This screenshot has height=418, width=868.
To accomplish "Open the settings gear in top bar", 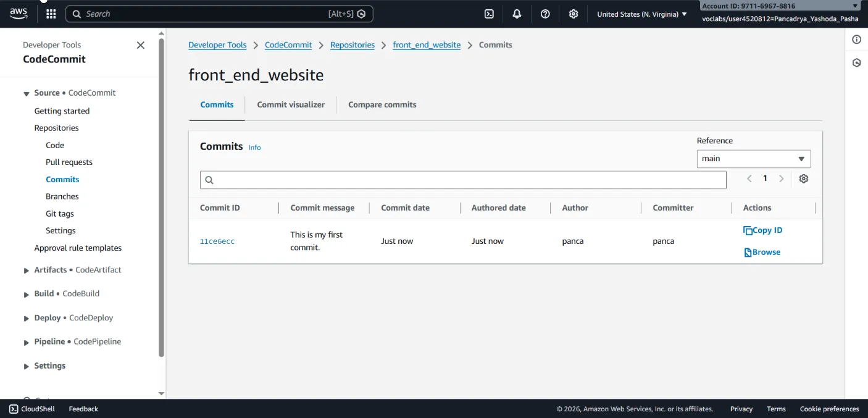I will click(x=574, y=14).
